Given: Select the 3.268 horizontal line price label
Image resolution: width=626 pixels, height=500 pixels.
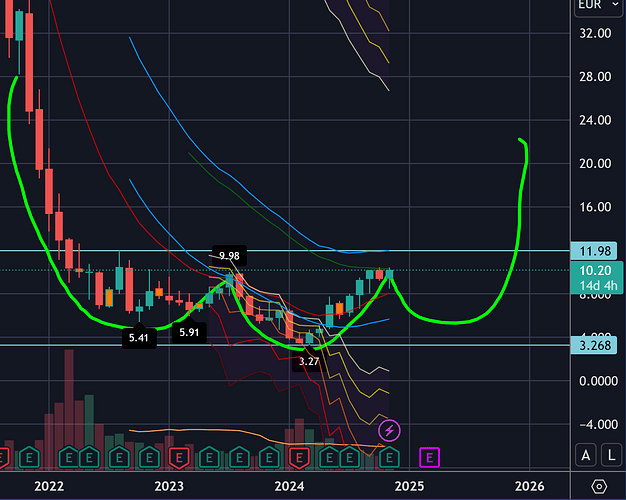Looking at the screenshot, I should point(600,345).
